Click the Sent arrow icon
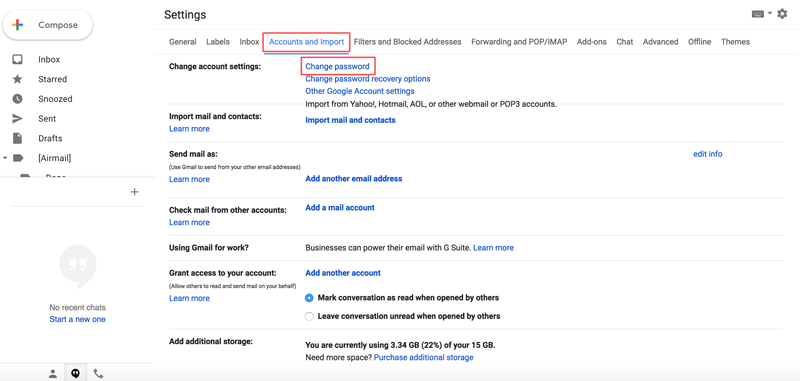This screenshot has width=800, height=381. click(x=17, y=119)
